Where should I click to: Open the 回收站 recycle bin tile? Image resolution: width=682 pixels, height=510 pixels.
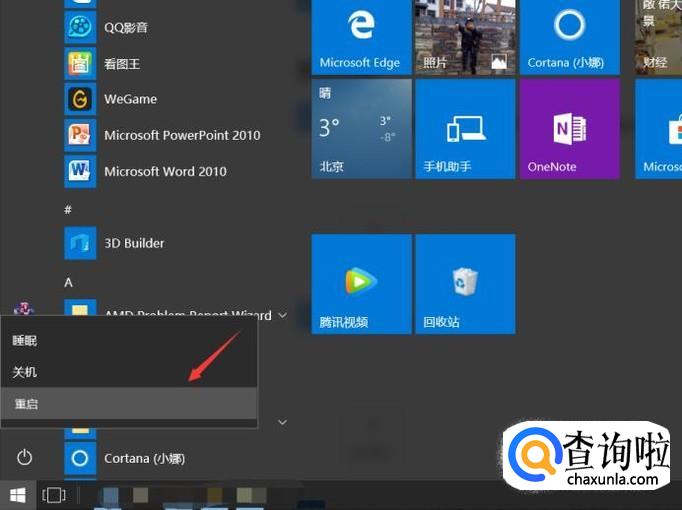(465, 284)
